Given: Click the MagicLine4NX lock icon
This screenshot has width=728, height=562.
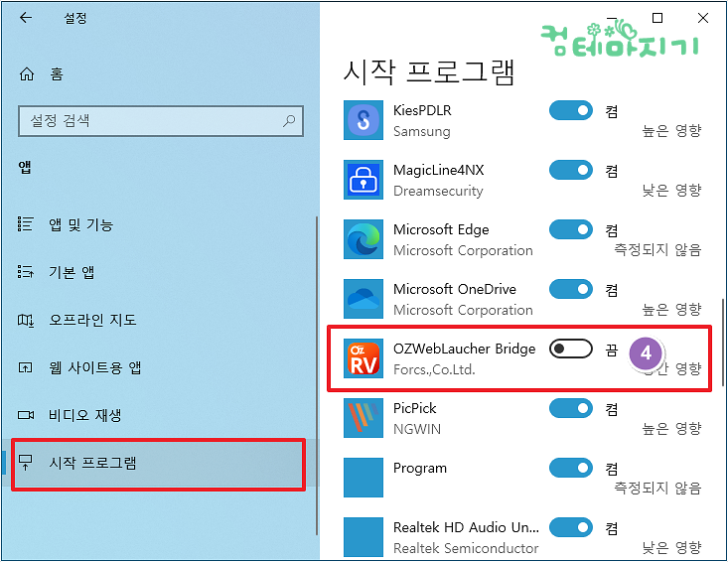Looking at the screenshot, I should coord(364,180).
